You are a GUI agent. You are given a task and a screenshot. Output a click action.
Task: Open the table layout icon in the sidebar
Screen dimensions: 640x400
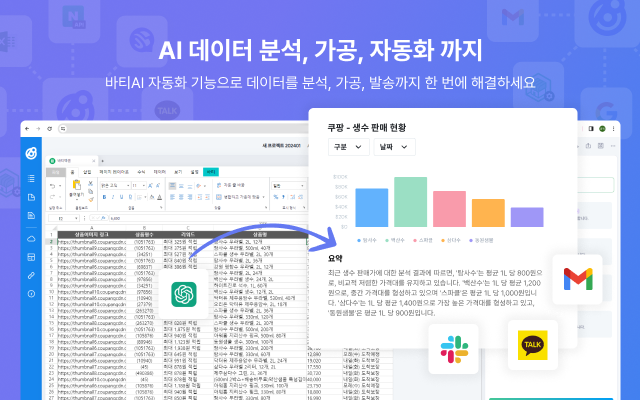(x=31, y=257)
